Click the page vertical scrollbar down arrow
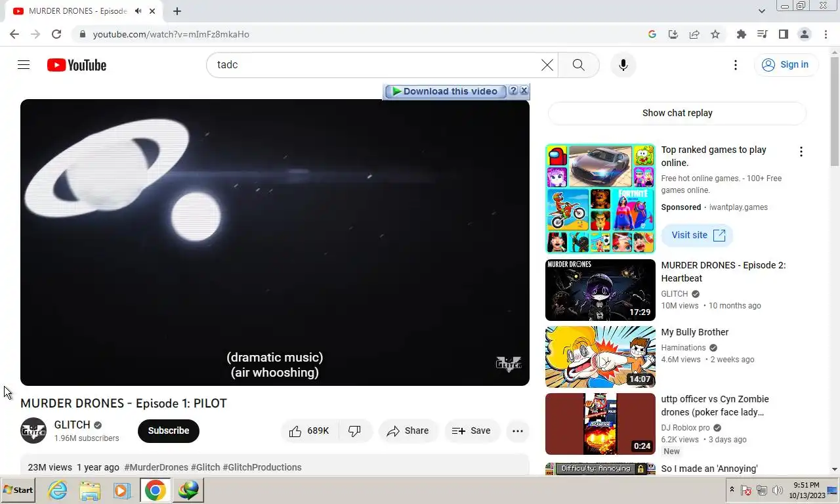 [835, 469]
